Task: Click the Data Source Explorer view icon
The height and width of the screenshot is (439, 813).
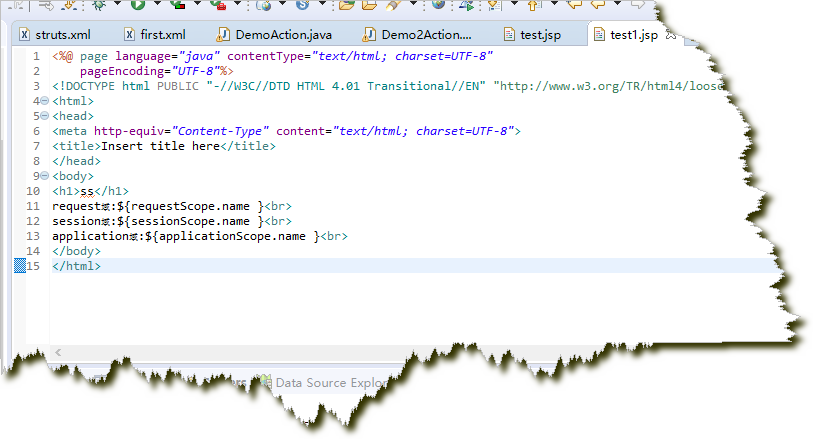Action: pos(265,382)
